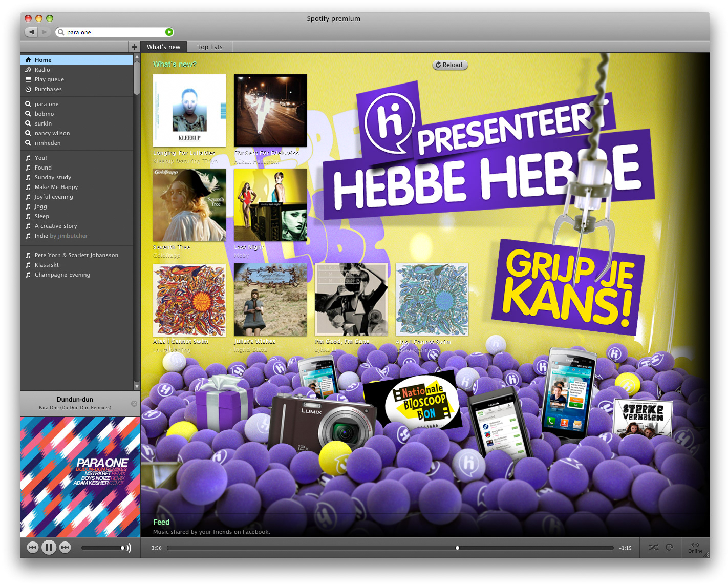This screenshot has width=728, height=584.
Task: Open saved search 'surkin'
Action: [x=77, y=123]
